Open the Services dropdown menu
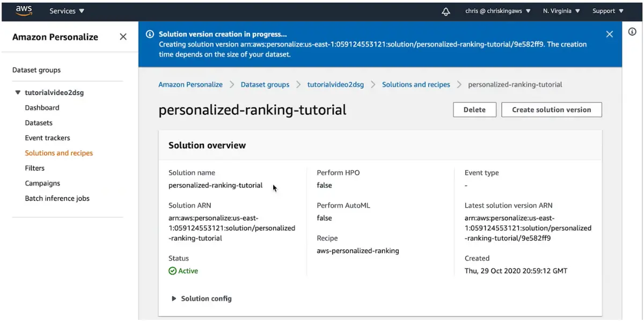Viewport: 644px width, 322px height. click(x=67, y=11)
